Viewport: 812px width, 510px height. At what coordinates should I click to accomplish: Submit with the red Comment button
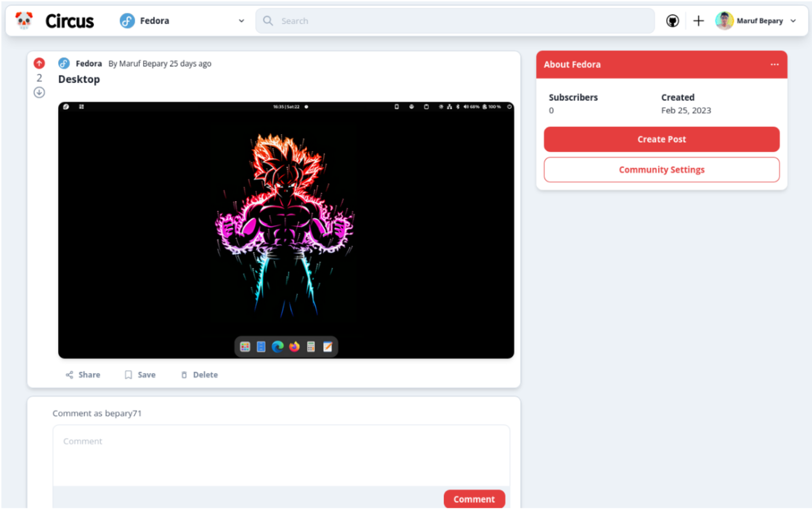point(474,499)
